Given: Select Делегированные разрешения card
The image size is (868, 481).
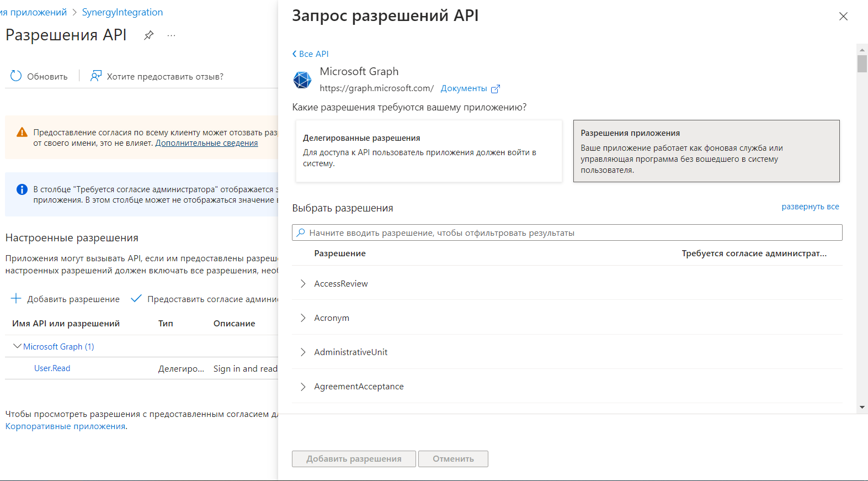Looking at the screenshot, I should click(429, 151).
